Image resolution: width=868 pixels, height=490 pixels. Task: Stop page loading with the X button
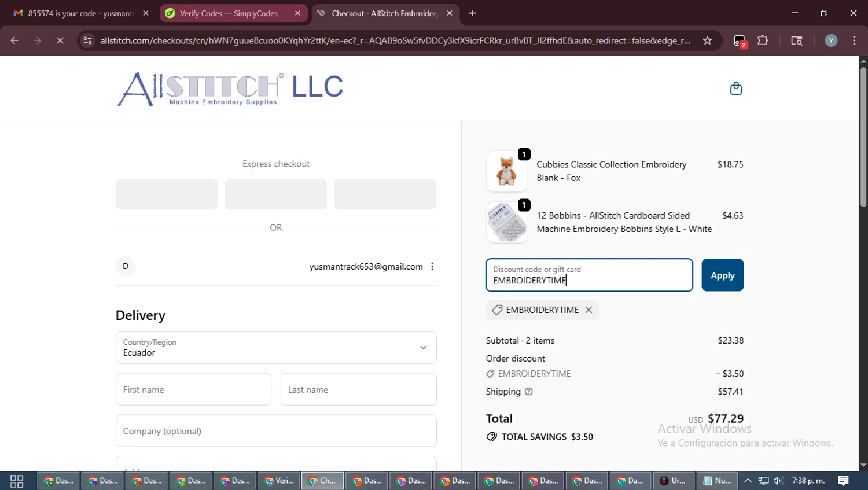(60, 40)
